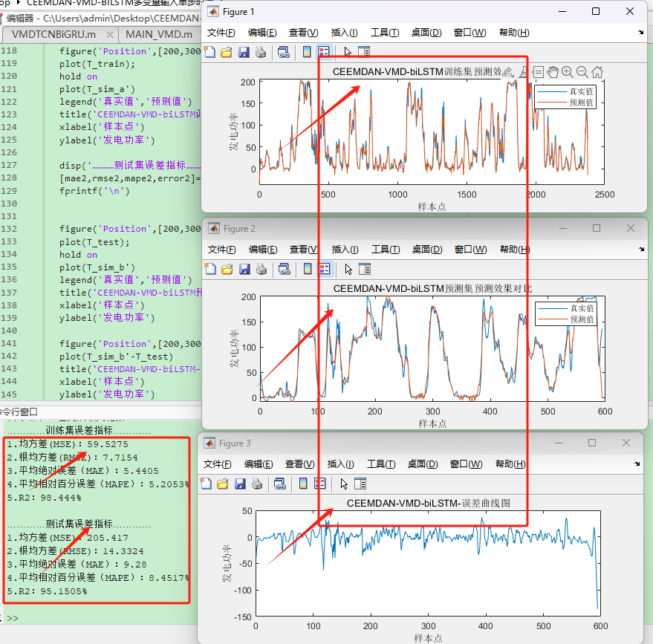Create a new figure using Figure 1 new-file icon
Viewport: 653px width, 644px height.
[210, 51]
